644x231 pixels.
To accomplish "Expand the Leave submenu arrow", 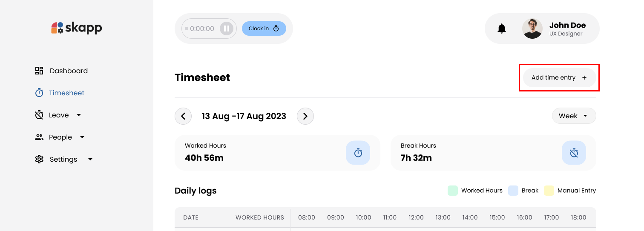I will (x=79, y=115).
